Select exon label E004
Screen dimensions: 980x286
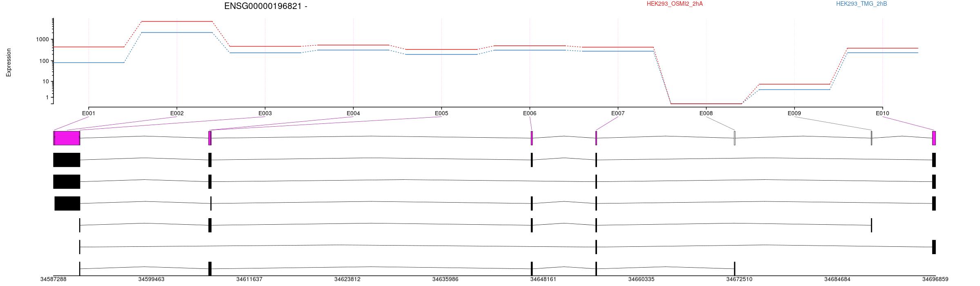coord(353,113)
